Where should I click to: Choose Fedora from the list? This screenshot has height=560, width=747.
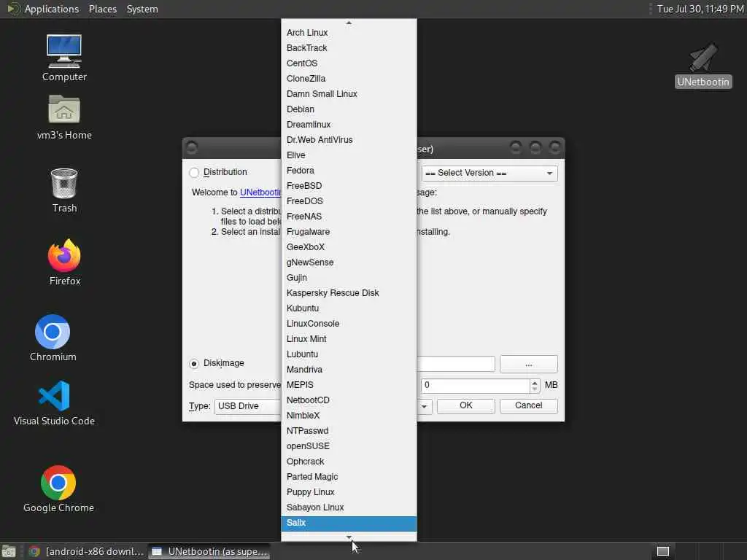349,171
